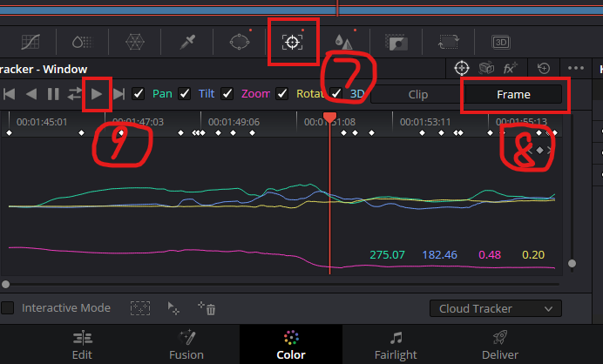Click the vertical zoom slider handle

pyautogui.click(x=572, y=263)
